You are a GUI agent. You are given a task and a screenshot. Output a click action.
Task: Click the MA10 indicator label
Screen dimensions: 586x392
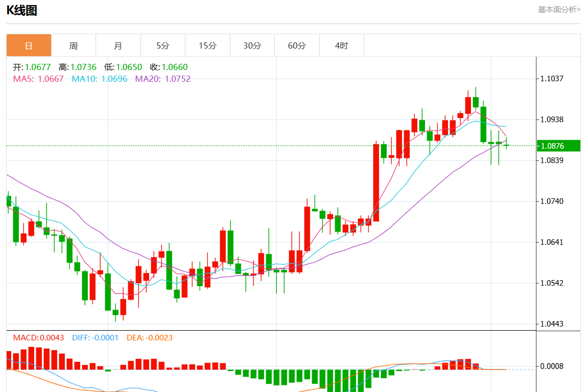[x=100, y=79]
